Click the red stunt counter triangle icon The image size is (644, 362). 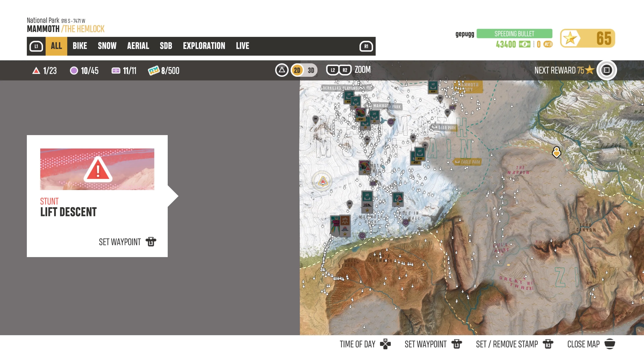(36, 71)
